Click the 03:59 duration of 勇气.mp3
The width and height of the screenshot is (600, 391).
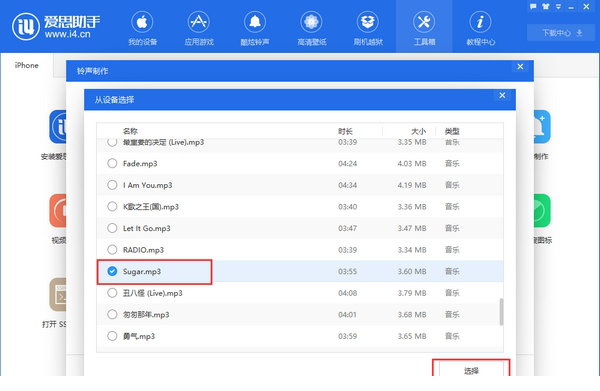coord(347,336)
